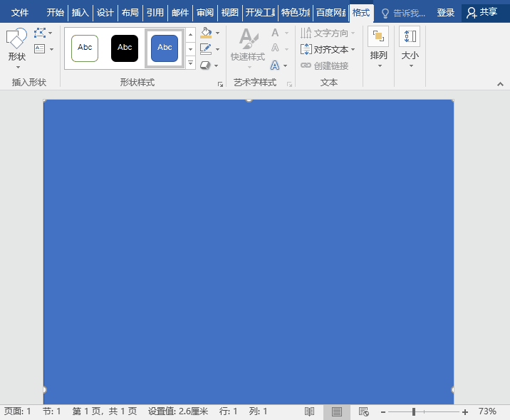
Task: Open the Text Effects dropdown arrow
Action: click(285, 65)
